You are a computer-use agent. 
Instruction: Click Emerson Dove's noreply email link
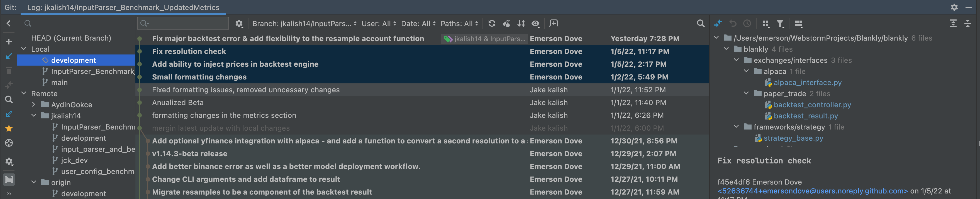(x=812, y=191)
